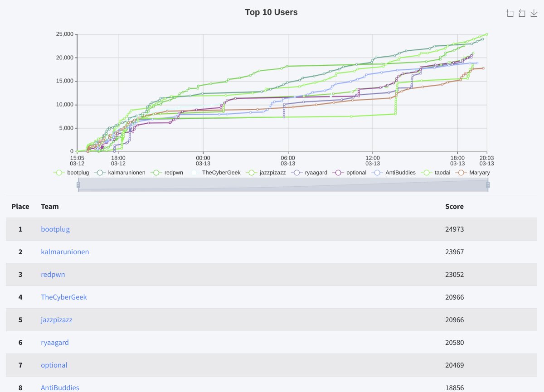The width and height of the screenshot is (544, 392).
Task: Open the AntiBuddies team link
Action: click(60, 388)
